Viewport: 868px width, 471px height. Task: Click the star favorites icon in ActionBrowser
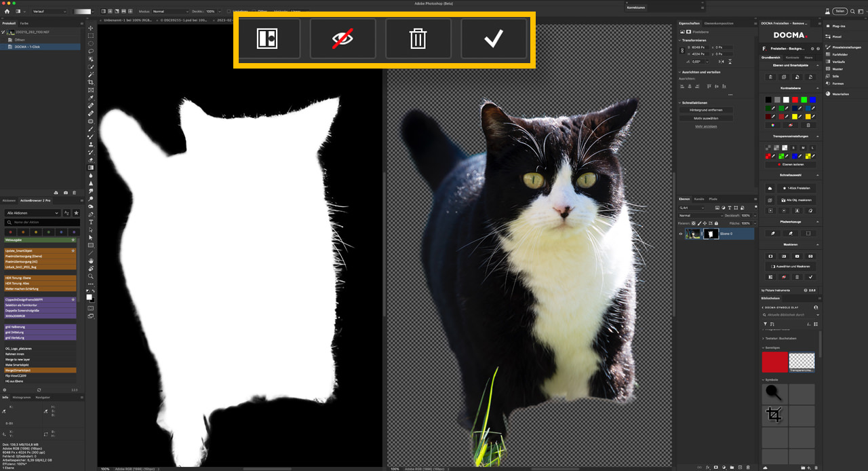point(76,213)
